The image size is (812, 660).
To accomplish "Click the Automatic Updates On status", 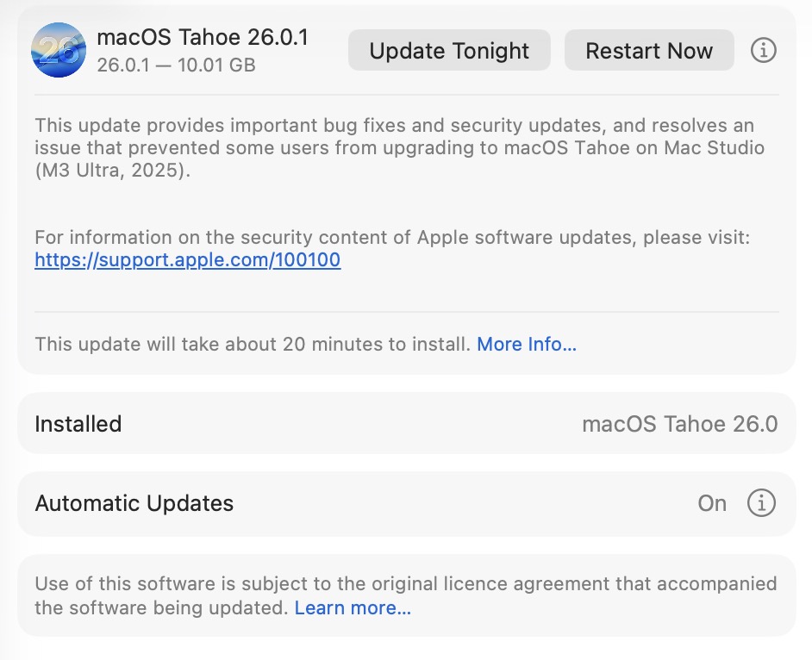I will click(x=712, y=503).
